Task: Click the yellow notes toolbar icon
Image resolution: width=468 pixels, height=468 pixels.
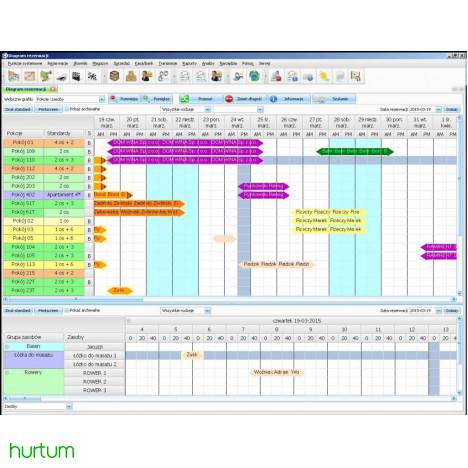Action: pyautogui.click(x=324, y=76)
